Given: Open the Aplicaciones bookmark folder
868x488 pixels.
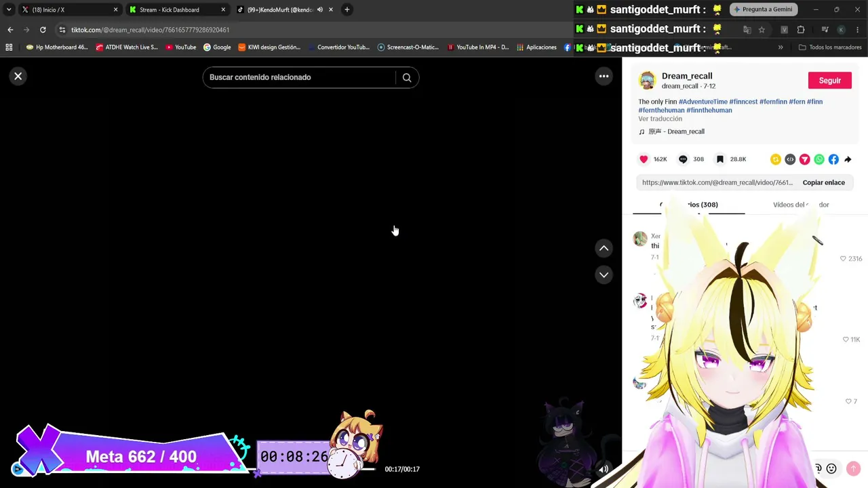Looking at the screenshot, I should click(x=536, y=47).
